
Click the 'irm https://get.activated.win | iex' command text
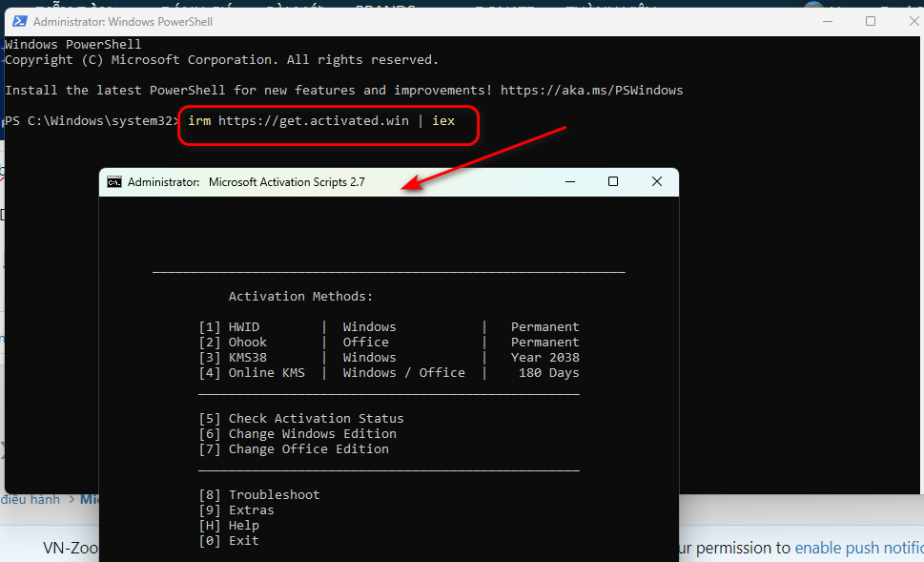pyautogui.click(x=321, y=121)
